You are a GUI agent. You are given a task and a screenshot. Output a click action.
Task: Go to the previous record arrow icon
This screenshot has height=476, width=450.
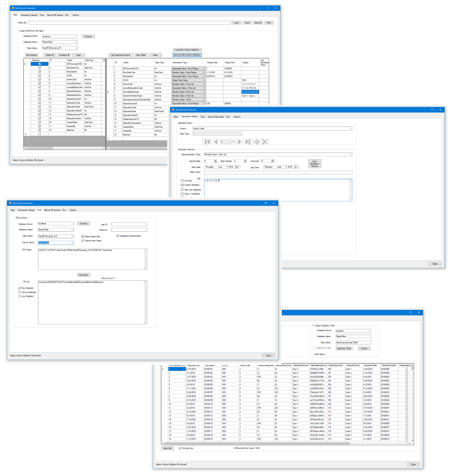pos(216,141)
